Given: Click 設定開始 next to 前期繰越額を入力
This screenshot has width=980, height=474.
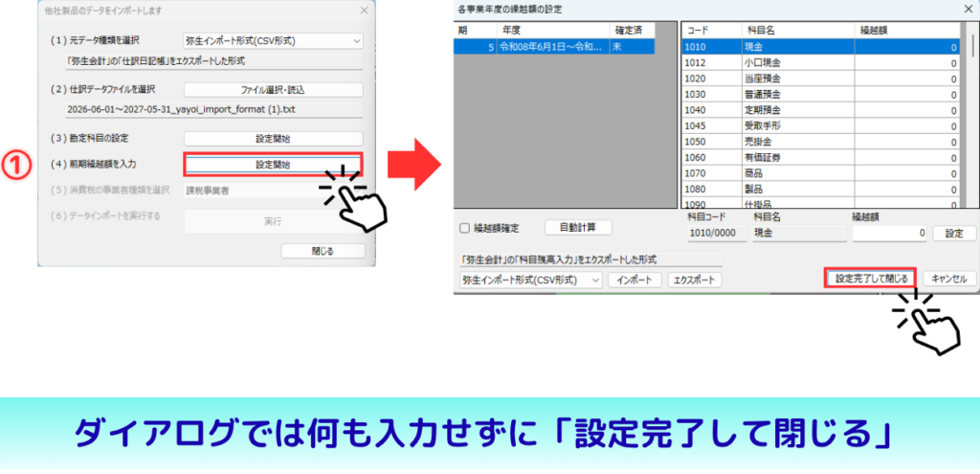Looking at the screenshot, I should (273, 165).
